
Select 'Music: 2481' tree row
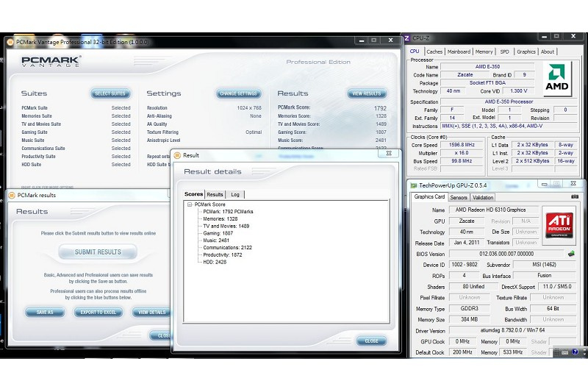(x=216, y=240)
